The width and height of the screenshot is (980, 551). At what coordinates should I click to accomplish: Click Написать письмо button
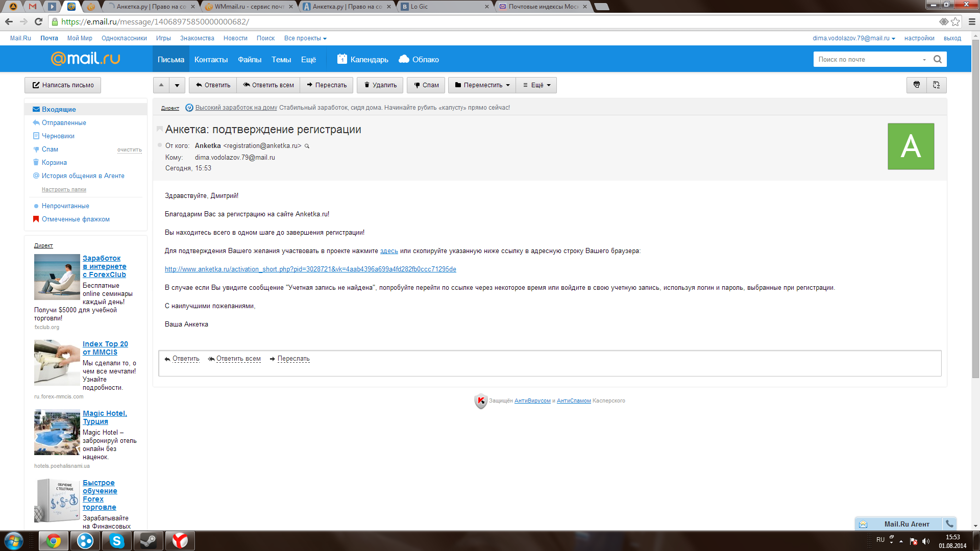coord(63,85)
